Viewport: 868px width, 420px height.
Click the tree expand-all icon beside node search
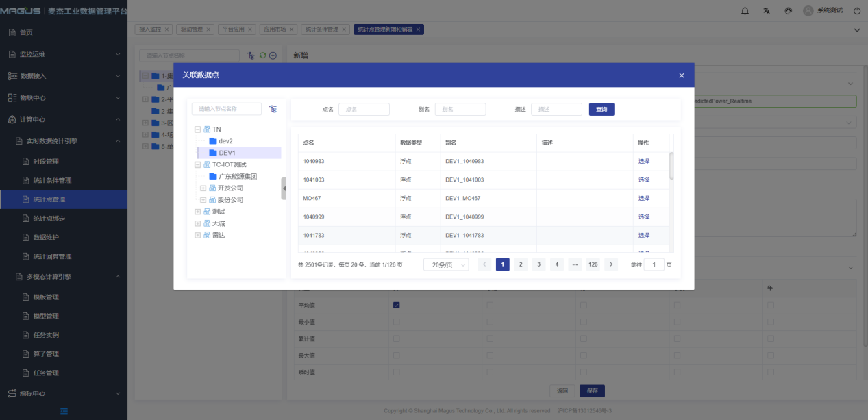[x=273, y=109]
